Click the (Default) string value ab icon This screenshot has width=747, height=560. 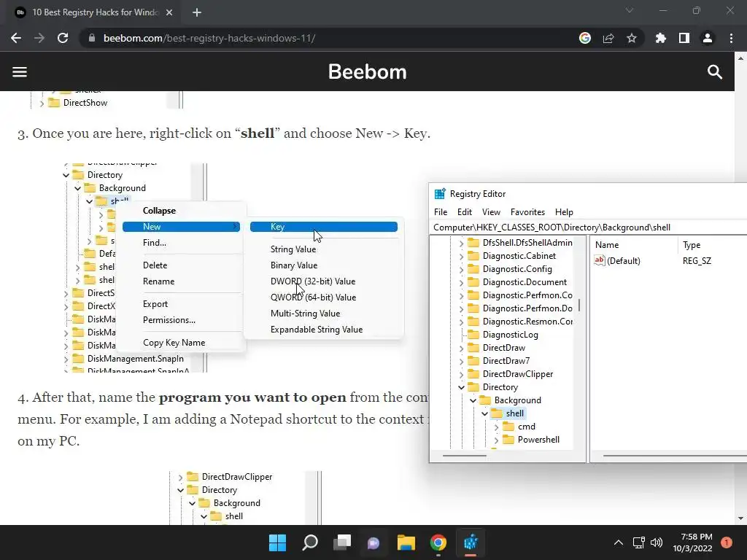tap(600, 260)
